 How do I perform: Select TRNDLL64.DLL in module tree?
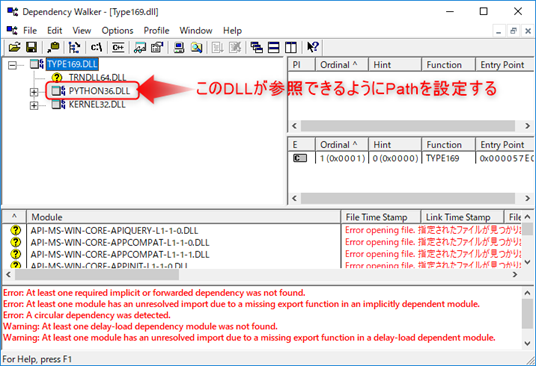(97, 78)
